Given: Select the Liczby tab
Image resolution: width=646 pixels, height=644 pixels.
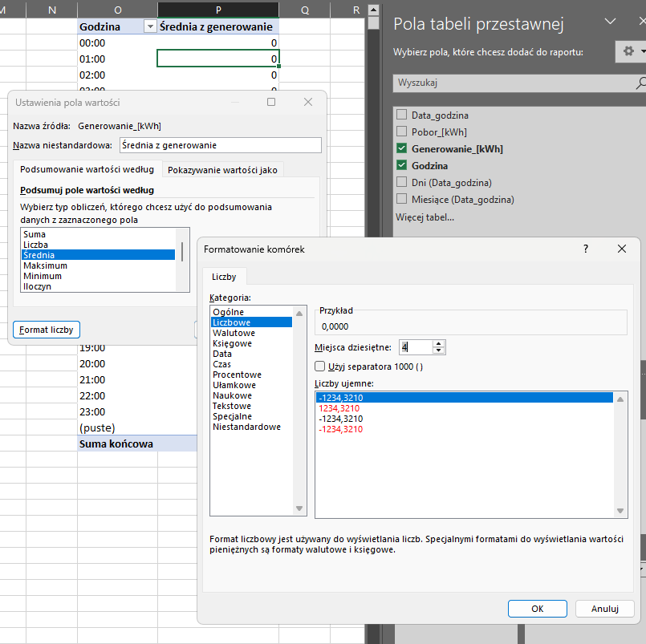Looking at the screenshot, I should coord(224,277).
